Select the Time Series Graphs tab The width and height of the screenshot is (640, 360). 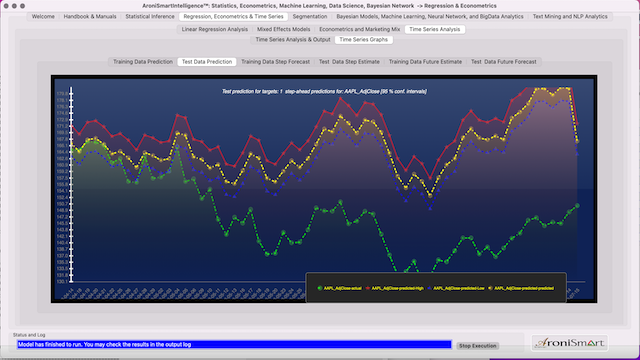click(x=364, y=40)
